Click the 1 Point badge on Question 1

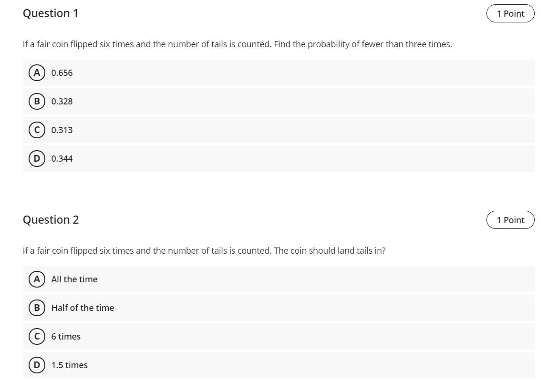coord(510,13)
